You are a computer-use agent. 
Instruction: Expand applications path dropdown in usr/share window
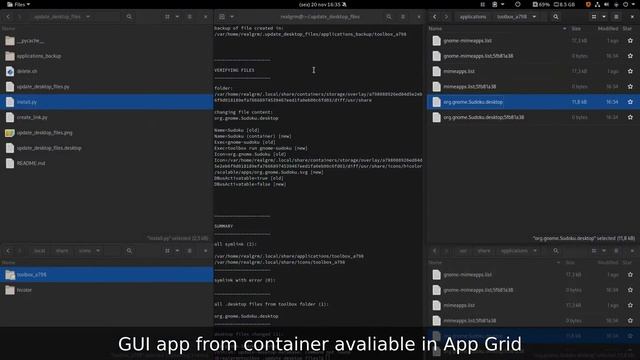tap(535, 251)
